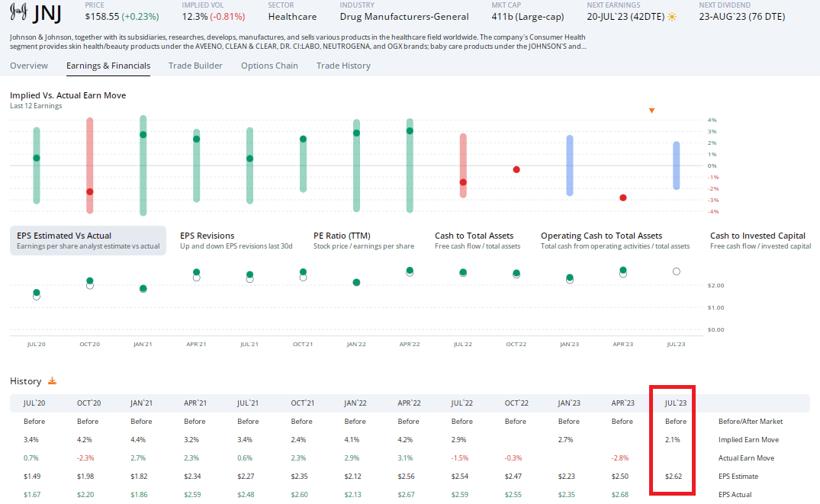The image size is (820, 504).
Task: Download history using the orange download icon
Action: [53, 380]
